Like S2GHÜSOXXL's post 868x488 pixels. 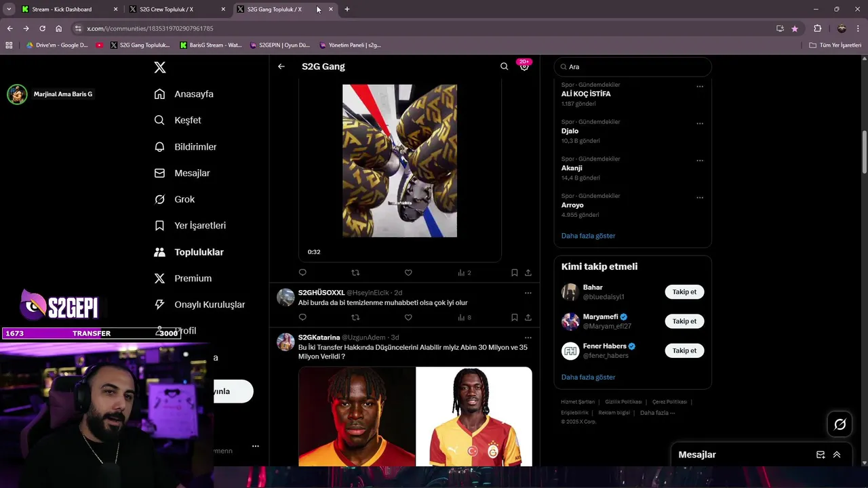point(408,317)
